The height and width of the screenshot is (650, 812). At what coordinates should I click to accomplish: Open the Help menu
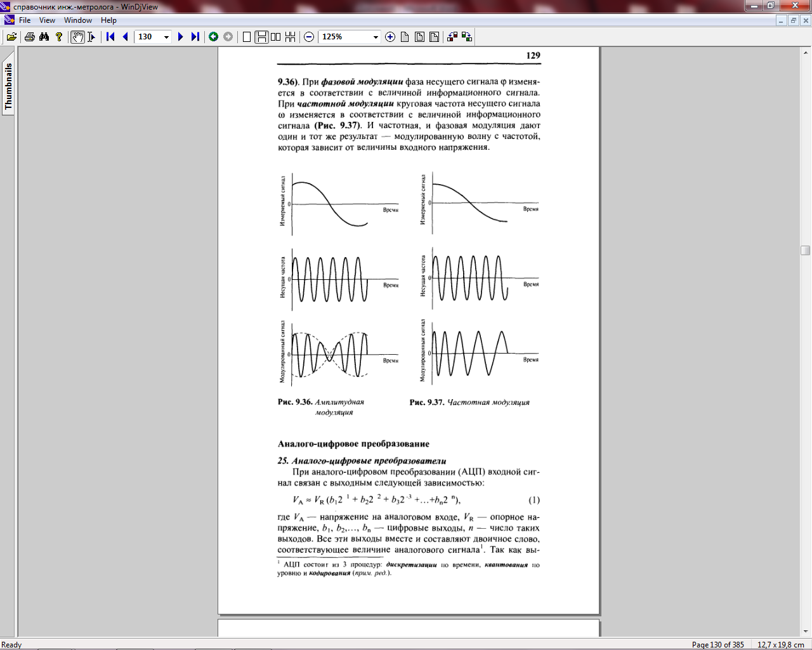click(x=108, y=20)
